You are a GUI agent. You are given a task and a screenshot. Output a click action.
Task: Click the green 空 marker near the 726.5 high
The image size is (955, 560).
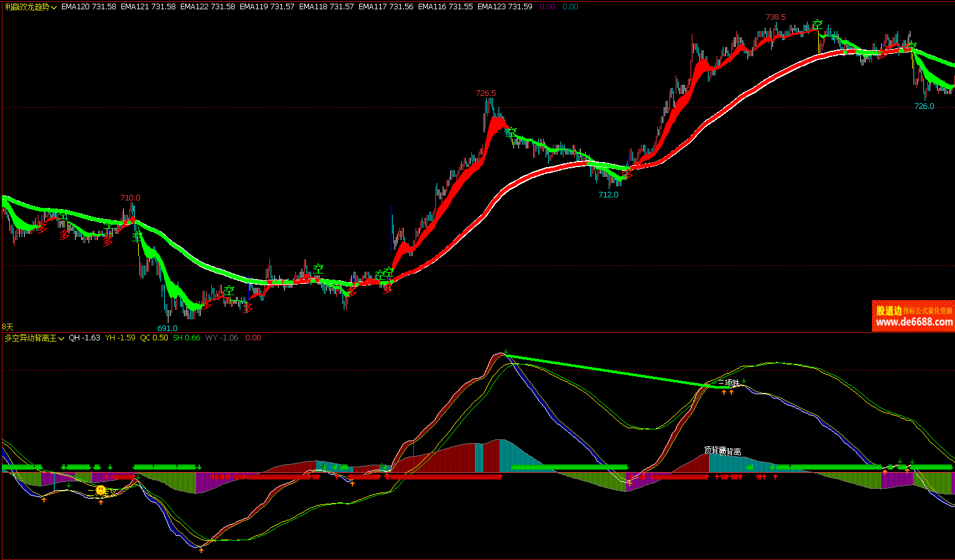tap(511, 132)
